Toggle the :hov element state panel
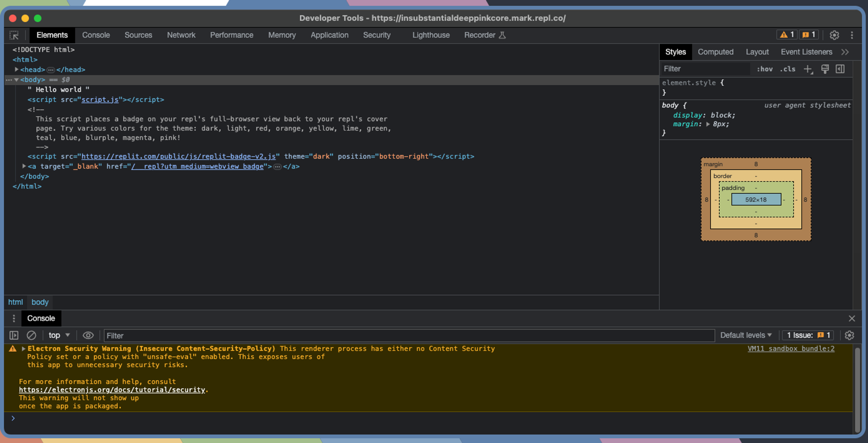 pyautogui.click(x=765, y=69)
